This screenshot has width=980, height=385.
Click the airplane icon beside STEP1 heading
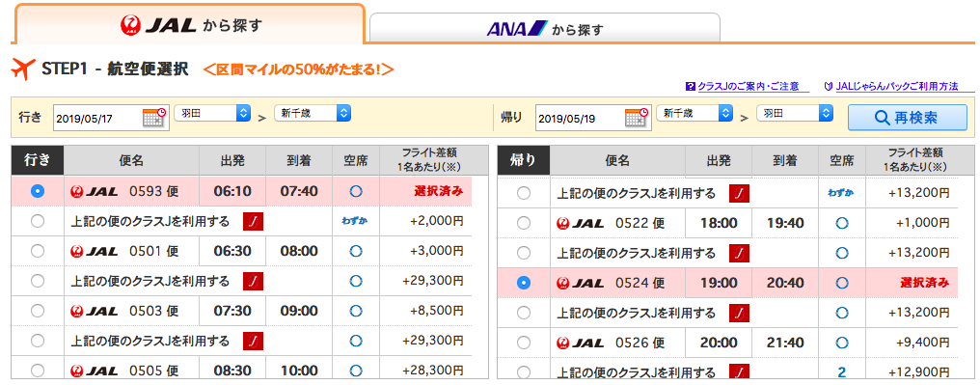tap(22, 69)
